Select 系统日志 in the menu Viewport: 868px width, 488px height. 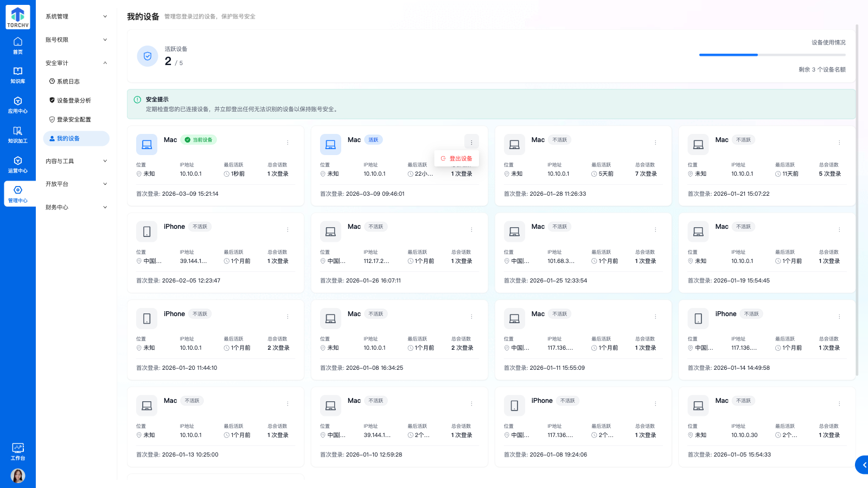point(68,82)
